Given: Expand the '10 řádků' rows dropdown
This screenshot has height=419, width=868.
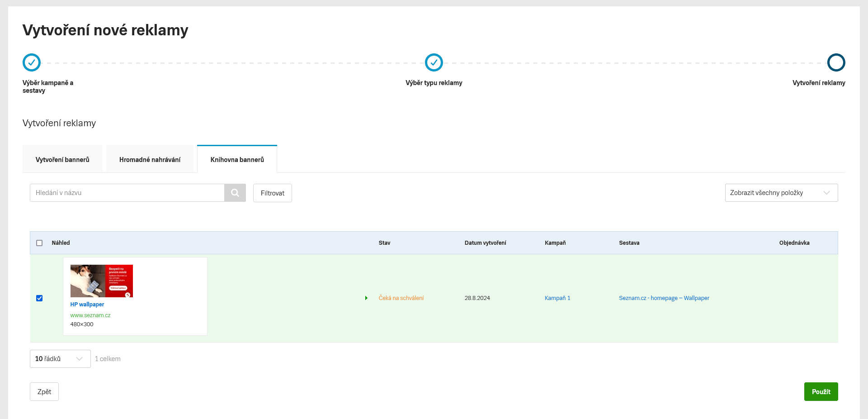Looking at the screenshot, I should click(60, 359).
